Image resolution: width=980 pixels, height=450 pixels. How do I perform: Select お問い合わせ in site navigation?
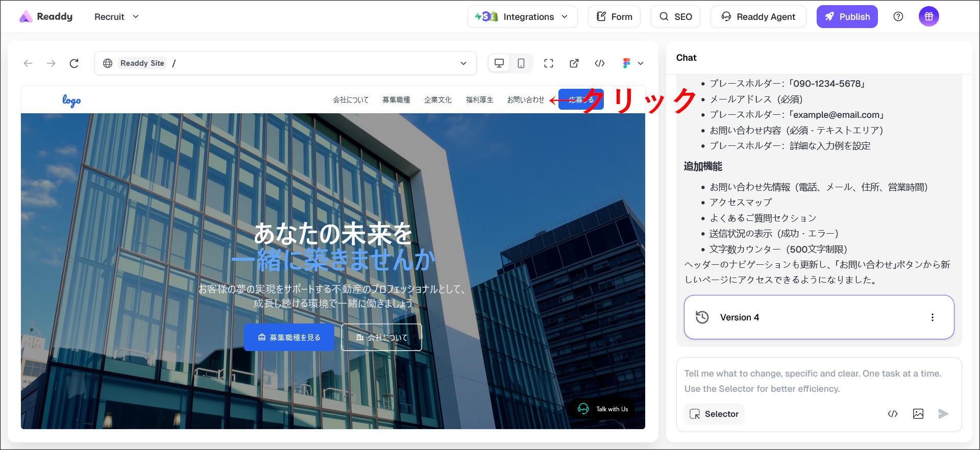(525, 100)
